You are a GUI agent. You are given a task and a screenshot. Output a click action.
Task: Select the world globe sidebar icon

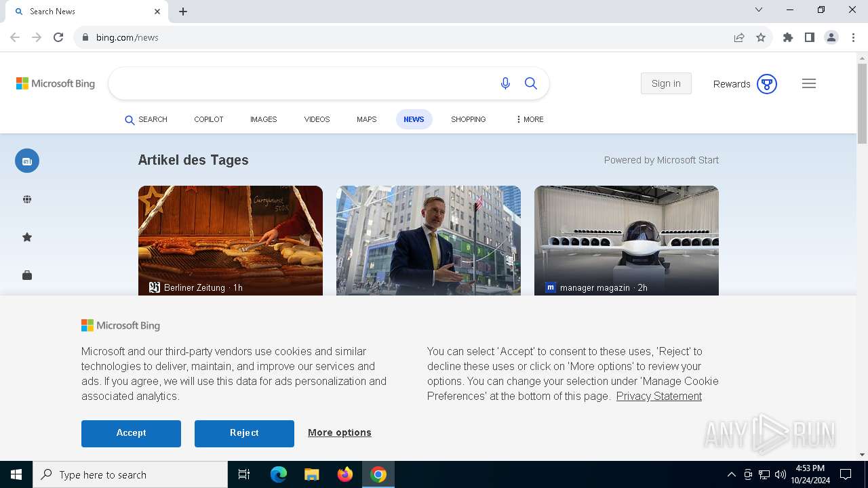(x=27, y=199)
